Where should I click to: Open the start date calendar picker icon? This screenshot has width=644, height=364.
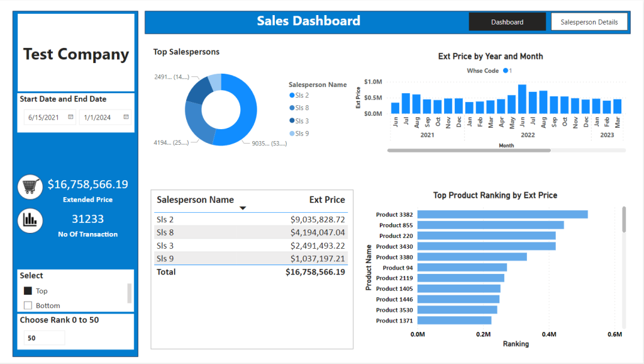coord(70,117)
